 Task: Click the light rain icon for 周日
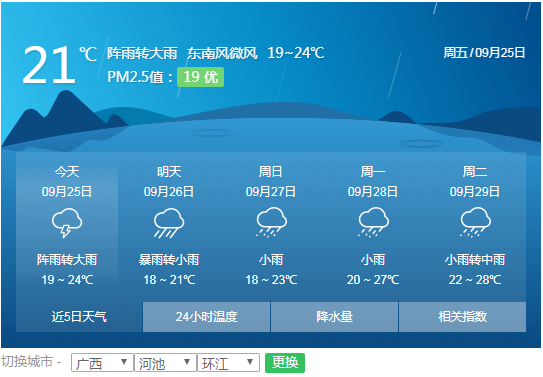click(271, 222)
